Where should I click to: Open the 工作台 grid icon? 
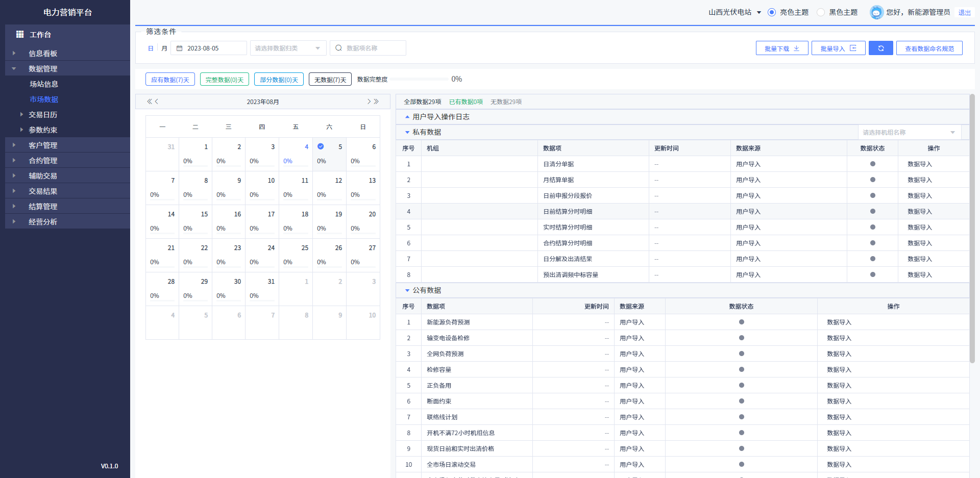pos(20,34)
